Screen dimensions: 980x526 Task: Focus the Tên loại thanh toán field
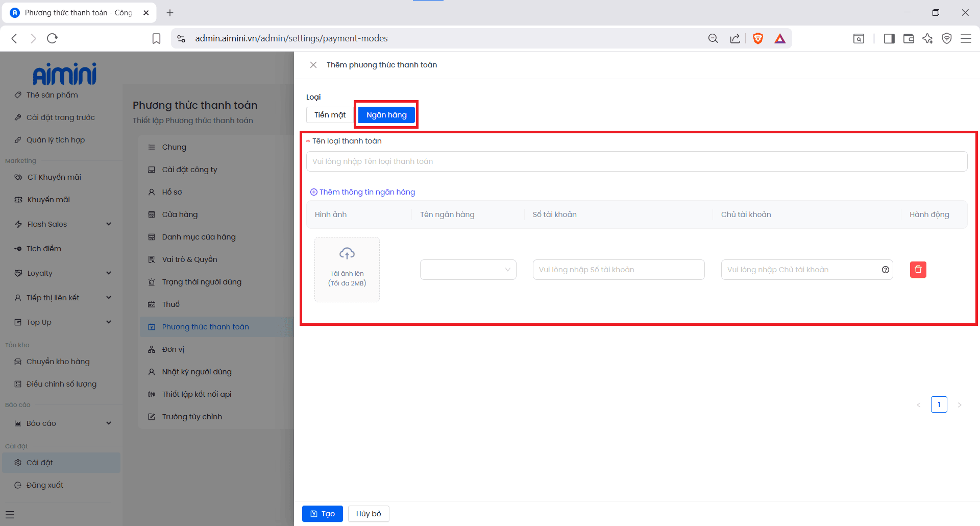pos(636,161)
